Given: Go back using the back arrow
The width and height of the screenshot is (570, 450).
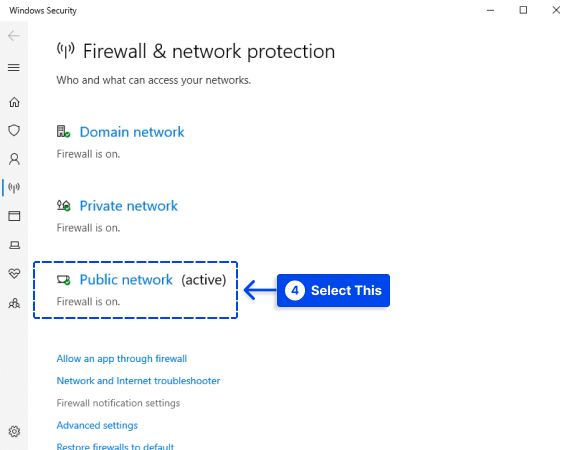Looking at the screenshot, I should tap(14, 36).
